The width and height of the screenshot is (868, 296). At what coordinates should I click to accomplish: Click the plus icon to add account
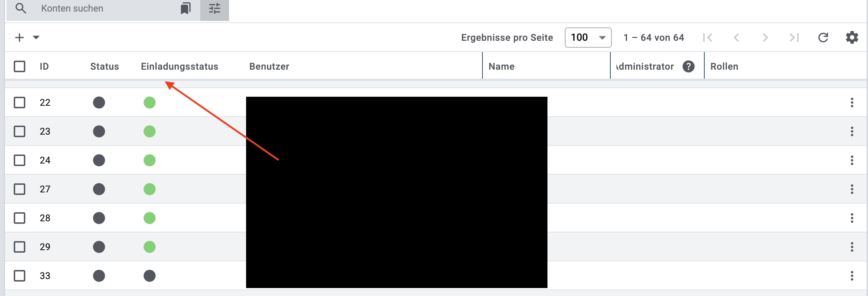[20, 38]
